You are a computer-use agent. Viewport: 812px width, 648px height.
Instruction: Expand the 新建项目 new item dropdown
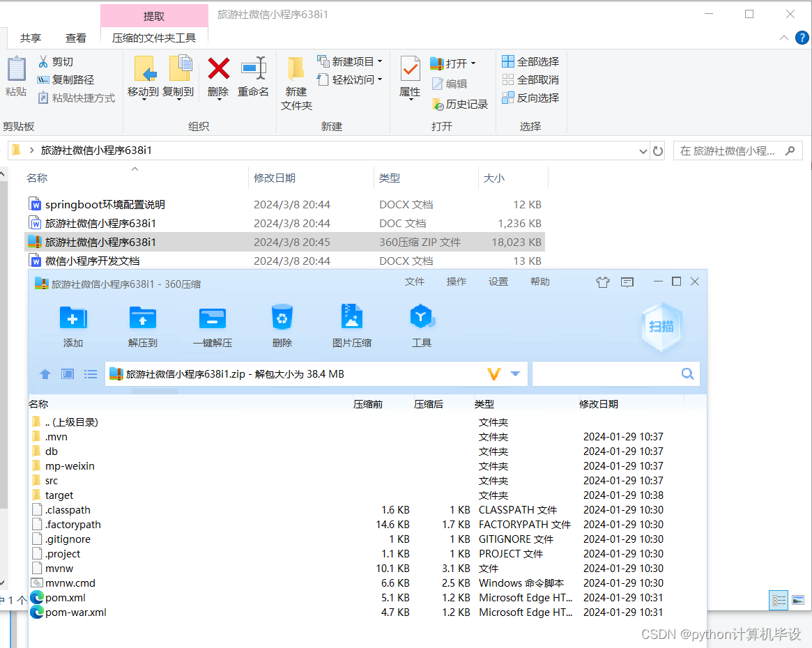click(380, 61)
